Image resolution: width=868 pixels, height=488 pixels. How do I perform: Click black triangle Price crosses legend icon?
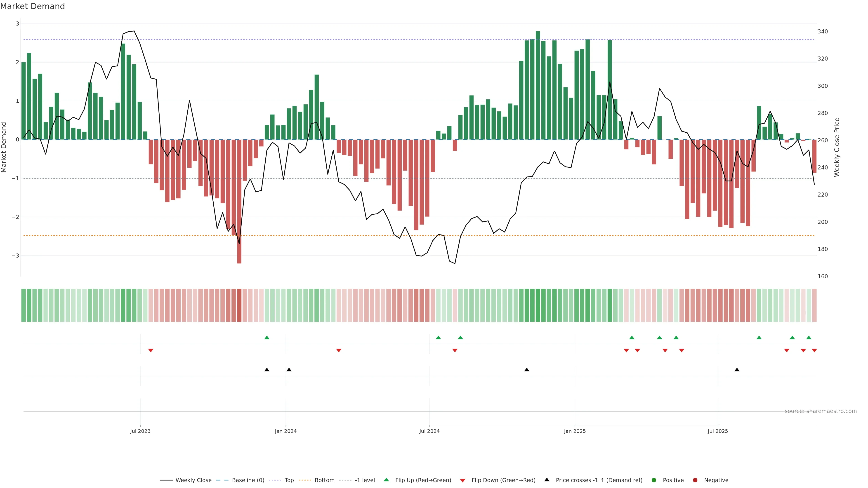click(x=547, y=480)
